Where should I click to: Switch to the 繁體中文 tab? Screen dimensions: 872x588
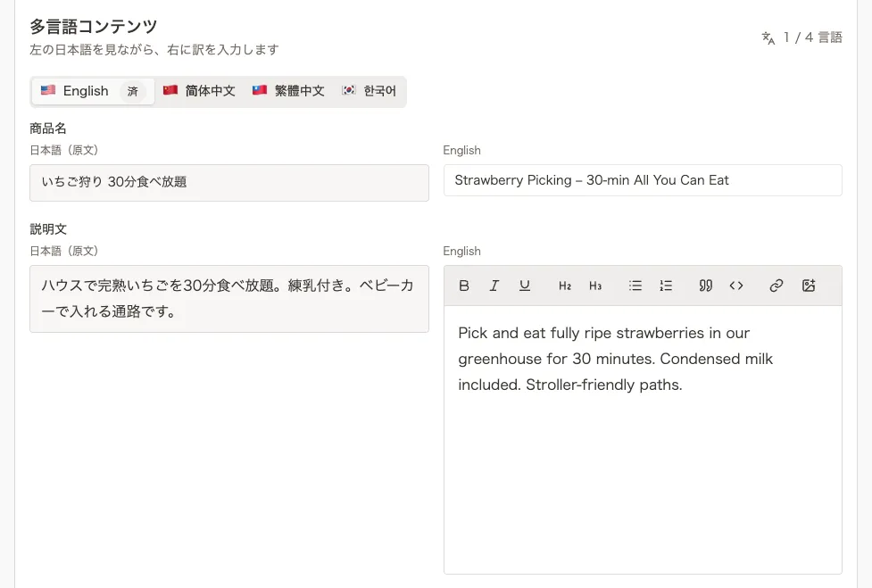click(x=288, y=91)
